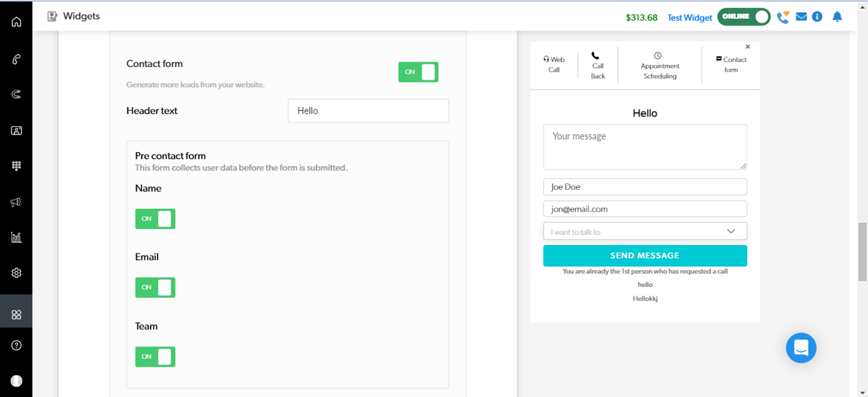Expand the 'I want to talk to' dropdown
Viewport: 868px width, 397px height.
[645, 232]
